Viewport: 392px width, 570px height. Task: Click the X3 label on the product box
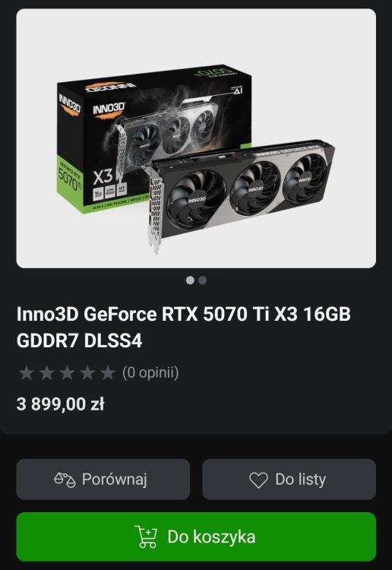[103, 176]
